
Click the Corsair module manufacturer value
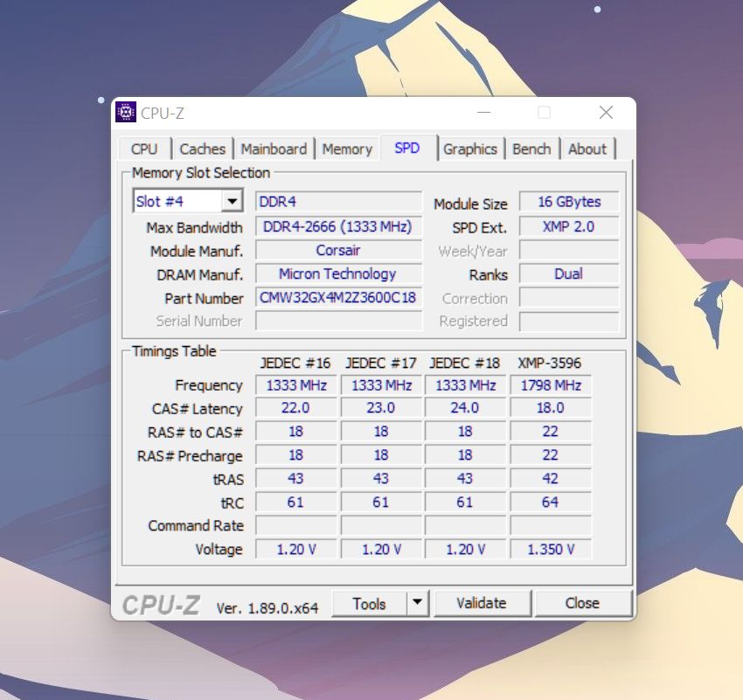[x=338, y=250]
